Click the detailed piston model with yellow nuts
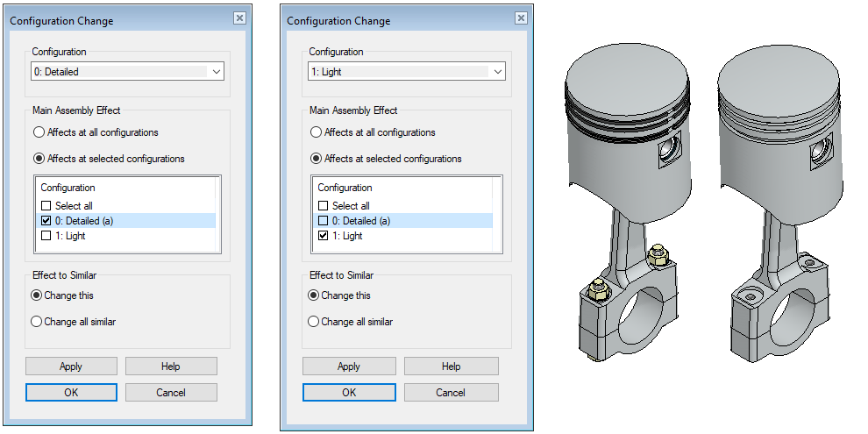 coord(628,202)
